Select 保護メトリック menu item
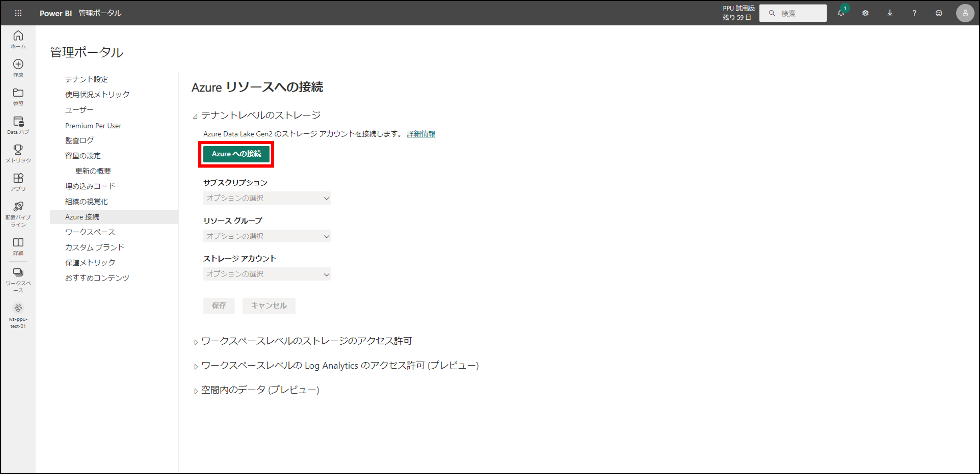The height and width of the screenshot is (474, 980). 90,262
